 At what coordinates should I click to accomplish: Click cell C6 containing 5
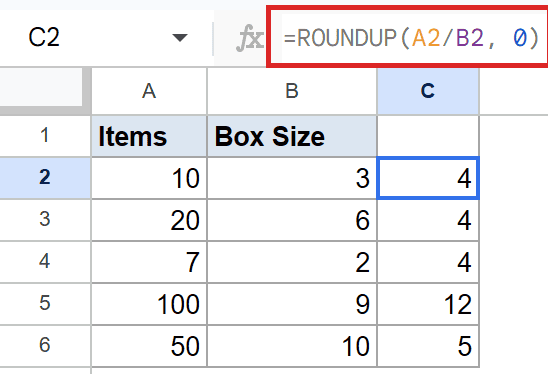tap(428, 346)
